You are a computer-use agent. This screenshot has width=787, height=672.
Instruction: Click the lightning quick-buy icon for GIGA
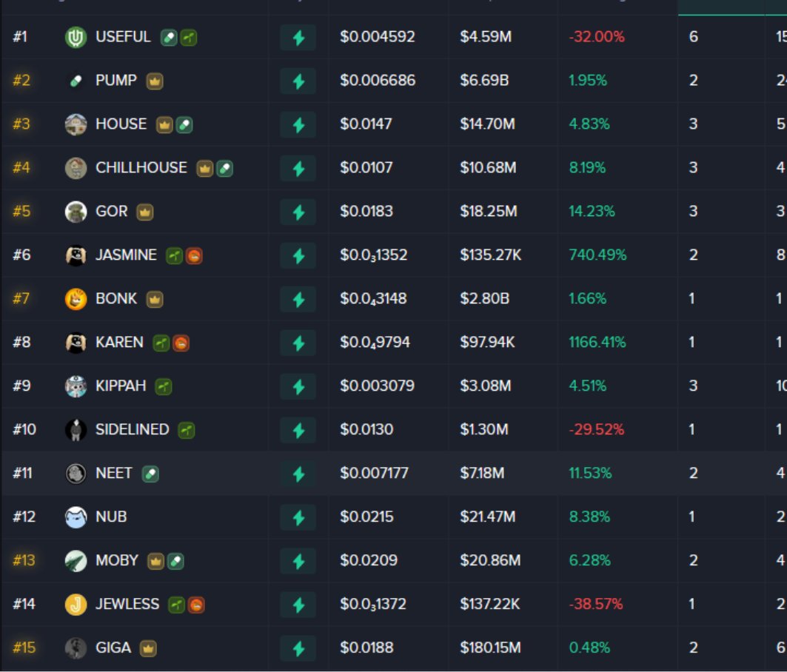coord(298,649)
